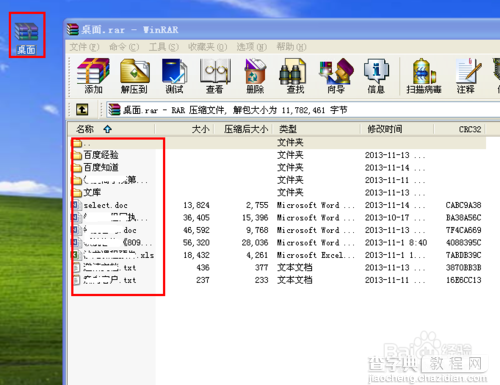Open the 帮助(H) menu
Image resolution: width=500 pixels, height=385 pixels.
(x=291, y=47)
